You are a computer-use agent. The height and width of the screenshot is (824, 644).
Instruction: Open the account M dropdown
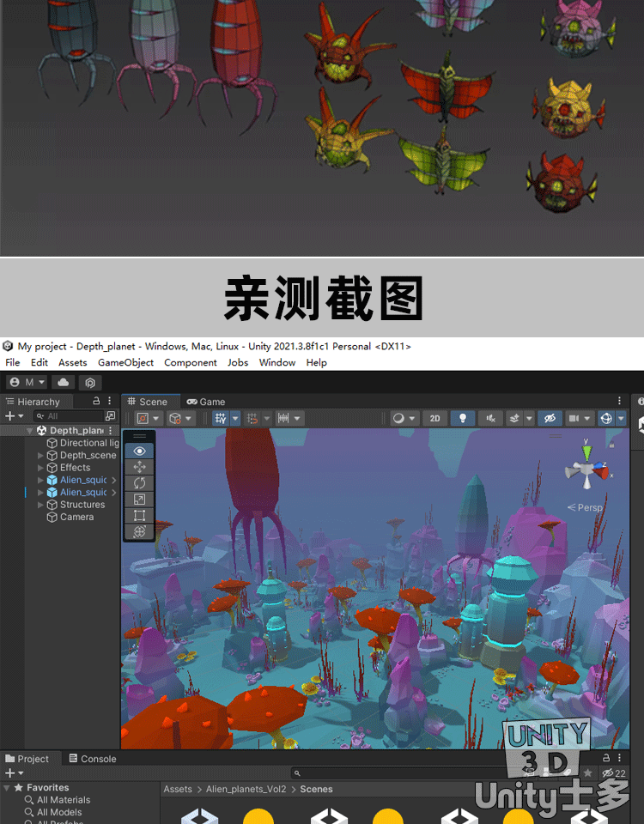pyautogui.click(x=27, y=382)
